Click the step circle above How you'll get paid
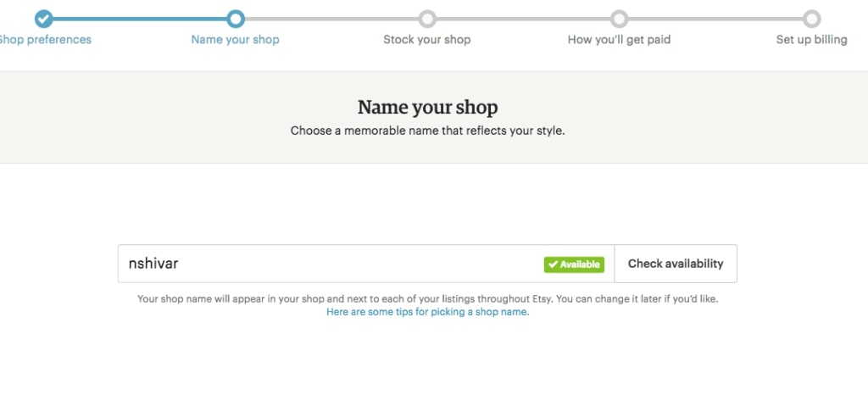 (620, 19)
